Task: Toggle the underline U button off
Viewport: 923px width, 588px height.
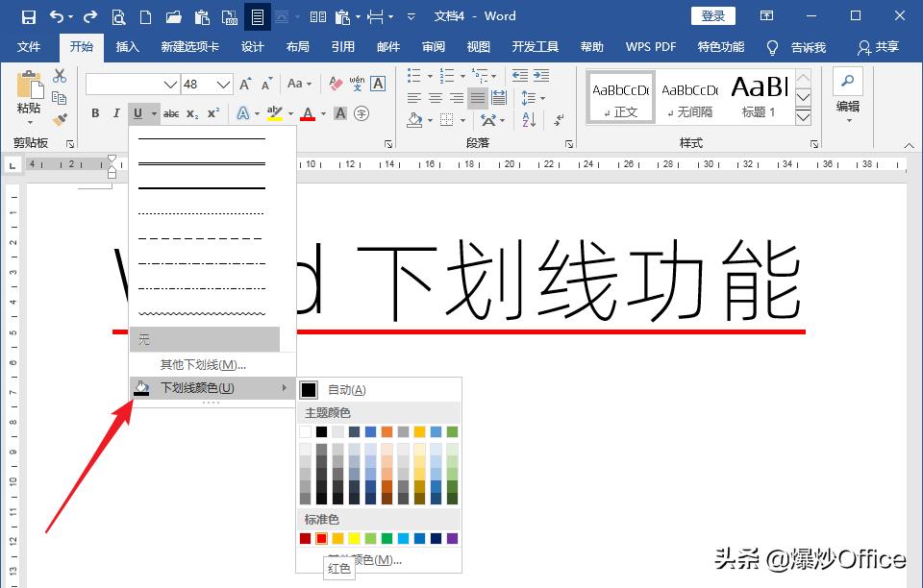Action: click(138, 113)
